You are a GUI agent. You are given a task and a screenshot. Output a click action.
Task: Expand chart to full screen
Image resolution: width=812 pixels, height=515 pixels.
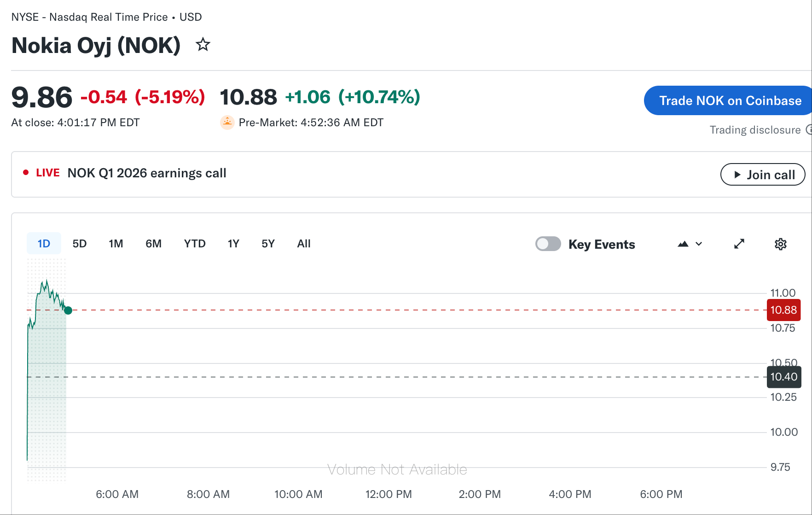(739, 244)
